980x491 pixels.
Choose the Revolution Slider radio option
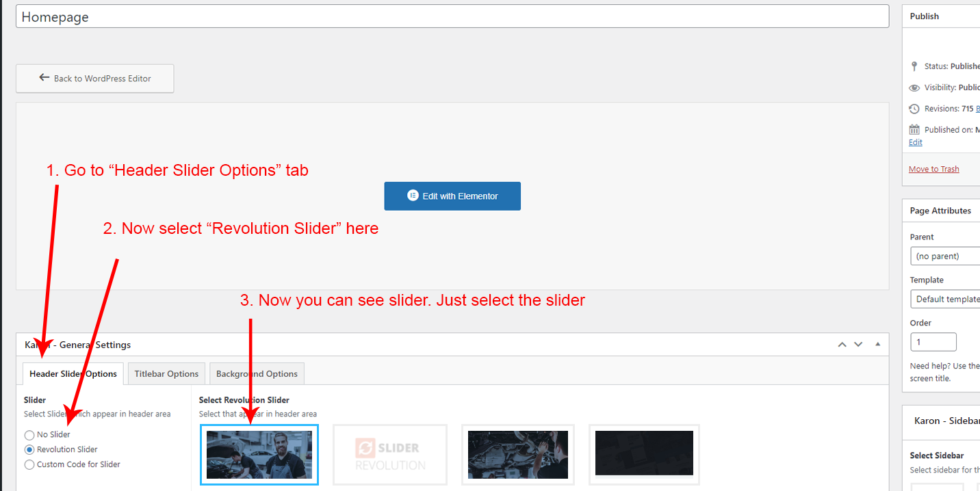[29, 450]
